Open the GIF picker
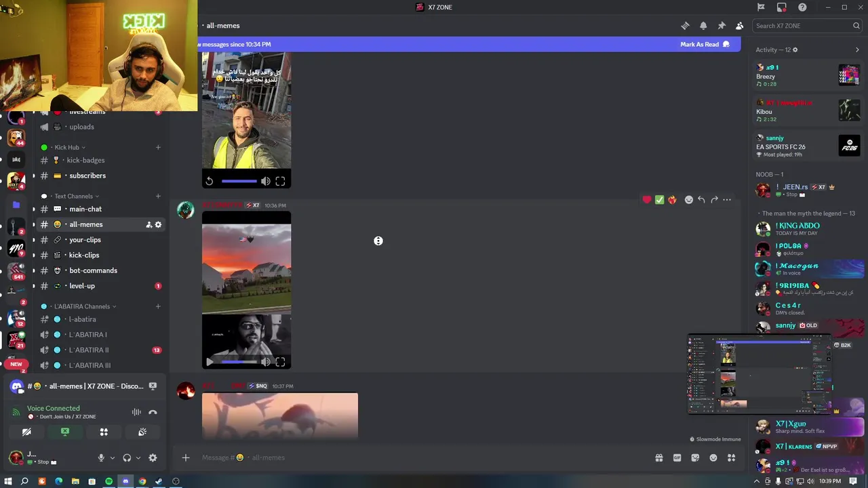Screen dimensions: 868x488 (x=677, y=457)
